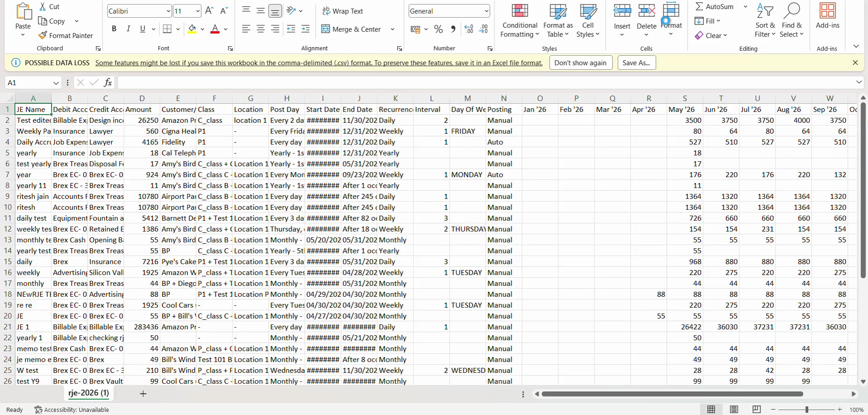The width and height of the screenshot is (868, 415).
Task: Open Format as Table gallery
Action: tap(558, 21)
